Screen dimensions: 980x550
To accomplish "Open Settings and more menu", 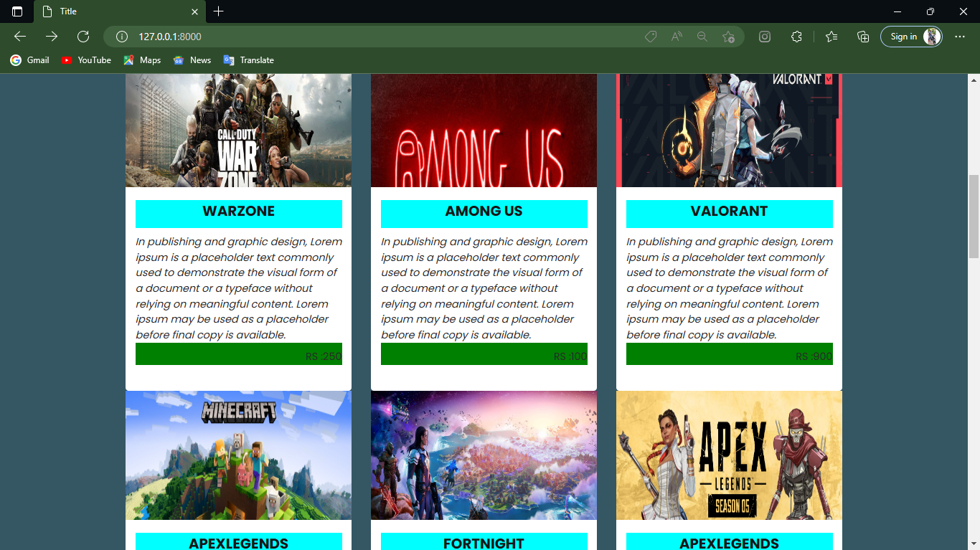I will tap(960, 37).
